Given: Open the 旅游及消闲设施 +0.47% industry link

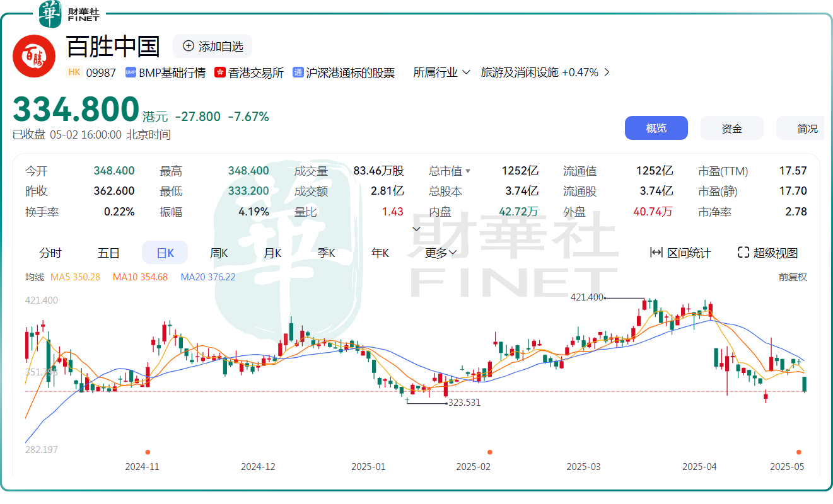Looking at the screenshot, I should [x=545, y=72].
